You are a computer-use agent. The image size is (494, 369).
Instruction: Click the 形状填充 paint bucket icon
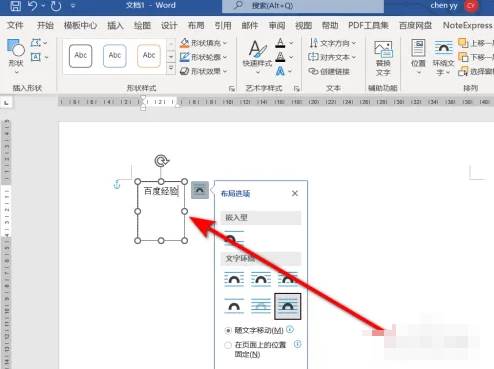pyautogui.click(x=184, y=43)
